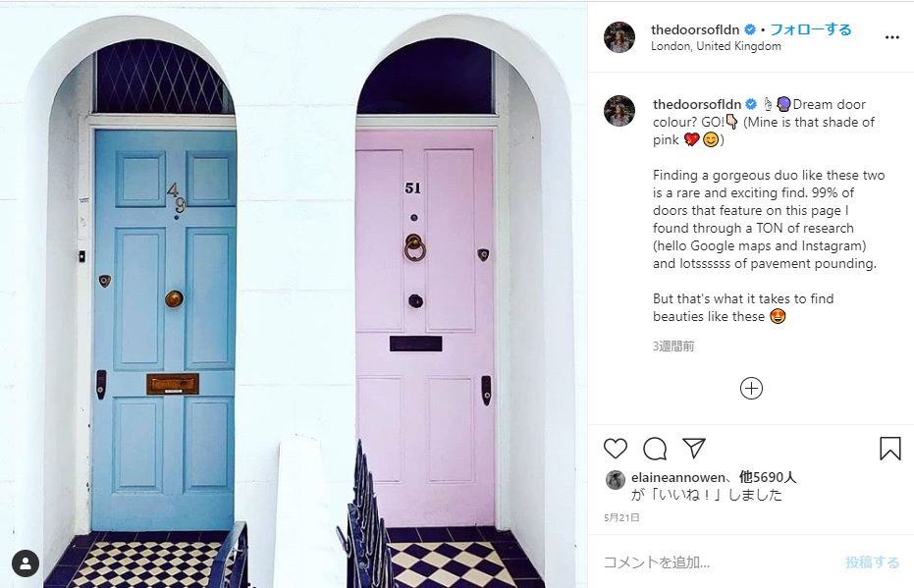914x588 pixels.
Task: Open thedoorsofldn username in the caption
Action: [697, 104]
